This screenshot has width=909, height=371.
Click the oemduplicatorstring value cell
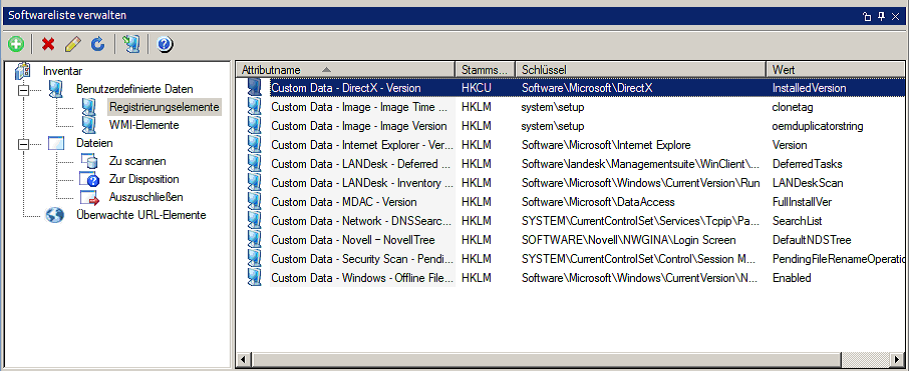[x=817, y=126]
